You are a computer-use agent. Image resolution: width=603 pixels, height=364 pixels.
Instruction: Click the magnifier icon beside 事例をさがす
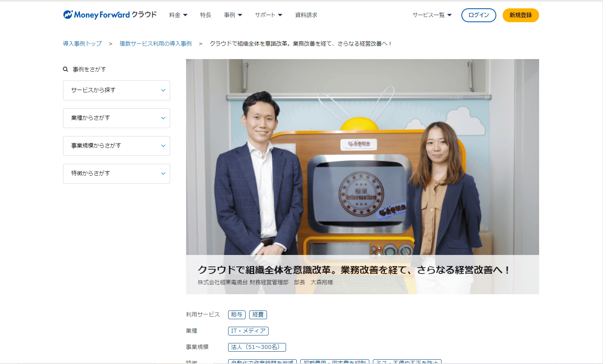65,69
